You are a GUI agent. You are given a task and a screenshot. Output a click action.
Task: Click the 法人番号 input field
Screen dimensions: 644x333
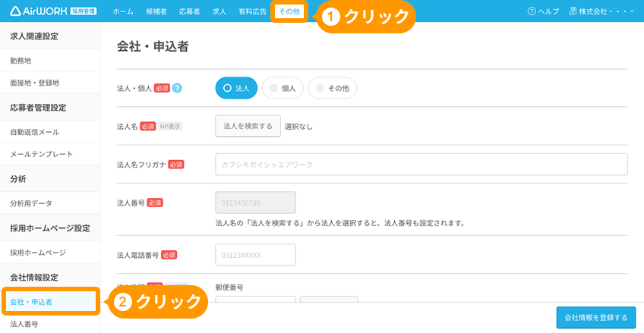pyautogui.click(x=255, y=203)
